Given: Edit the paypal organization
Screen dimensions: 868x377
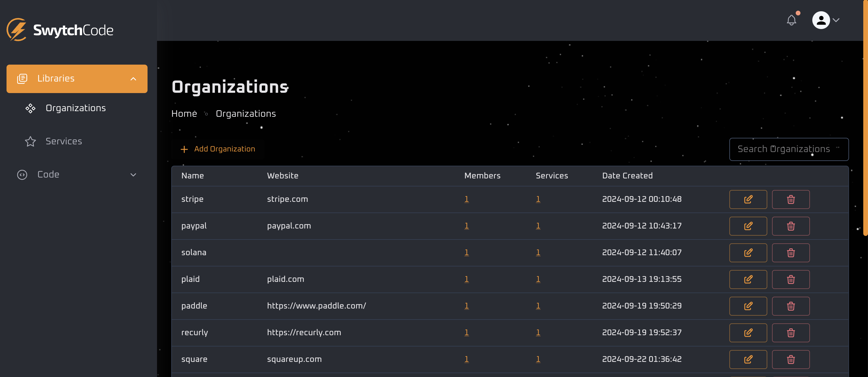Looking at the screenshot, I should [x=748, y=226].
